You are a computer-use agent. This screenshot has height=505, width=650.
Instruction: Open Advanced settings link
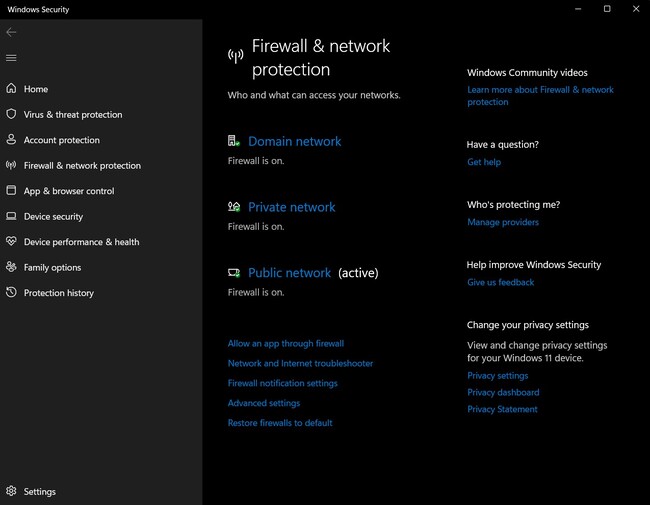point(264,403)
